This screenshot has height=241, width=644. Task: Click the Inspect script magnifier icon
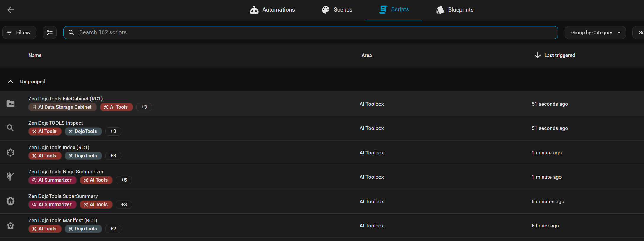pos(10,128)
